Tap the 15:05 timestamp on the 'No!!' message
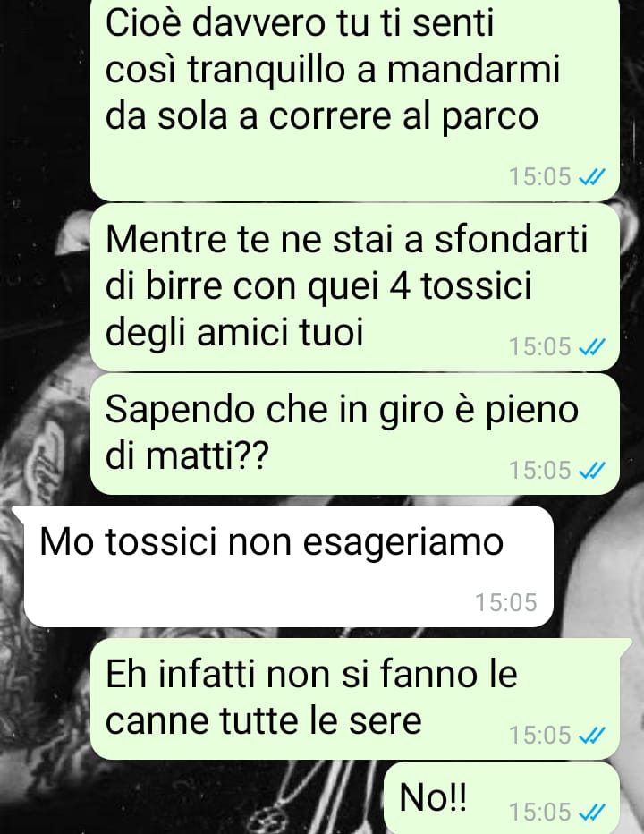 click(x=539, y=812)
